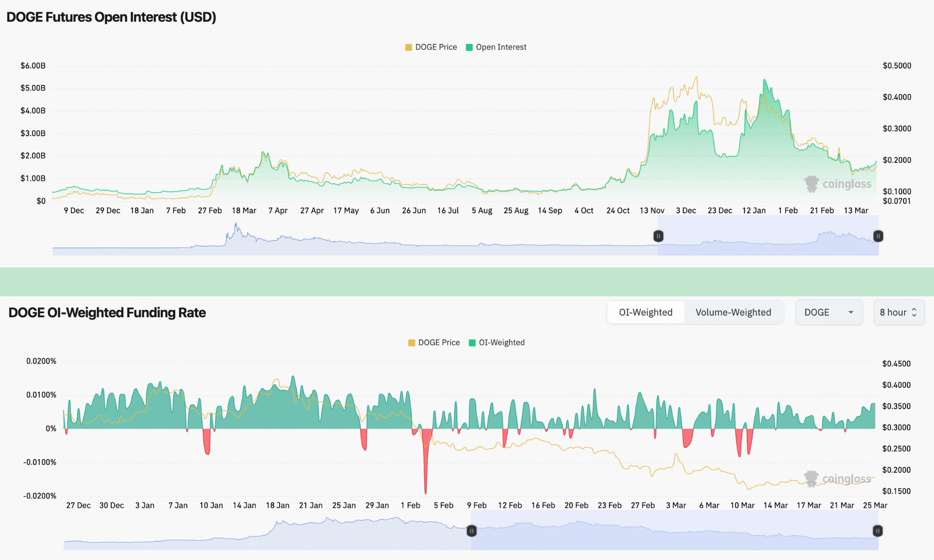
Task: Click the DOGE dropdown chevron arrow
Action: click(x=851, y=312)
